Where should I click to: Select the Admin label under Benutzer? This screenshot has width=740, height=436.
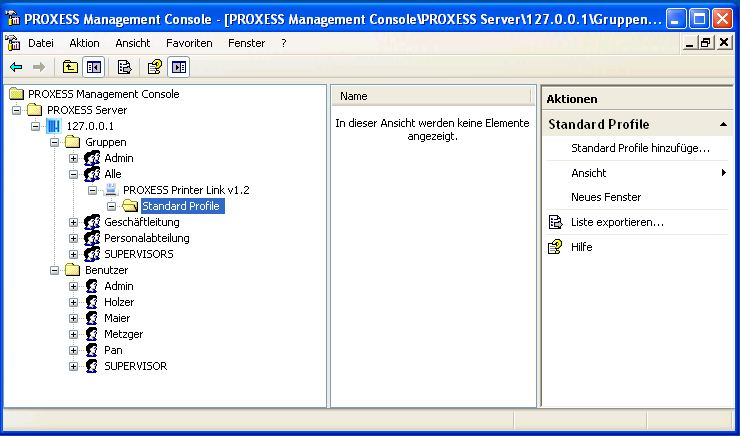point(119,286)
